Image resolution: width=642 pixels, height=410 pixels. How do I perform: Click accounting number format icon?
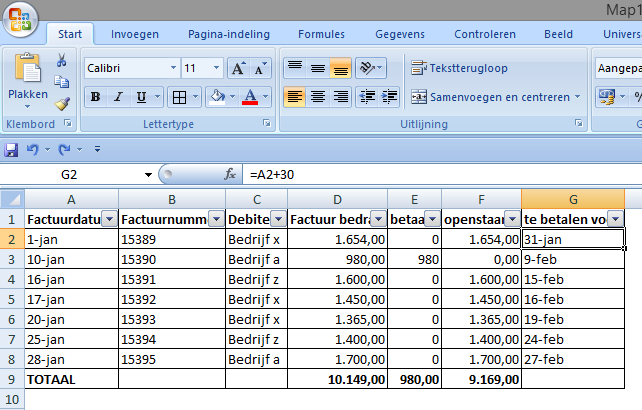pyautogui.click(x=607, y=97)
